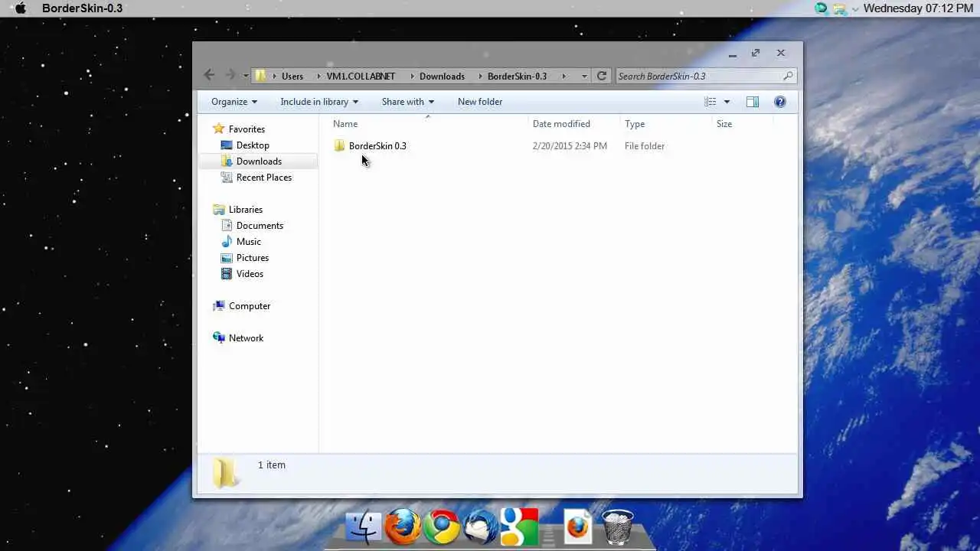This screenshot has height=551, width=980.
Task: Click the BorderSkin 0.3 folder icon
Action: pos(339,146)
